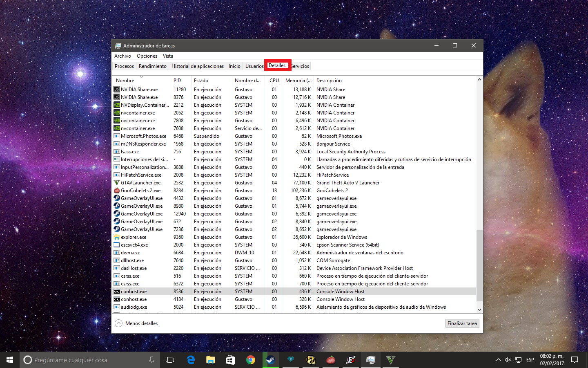588x368 pixels.
Task: Open Google Chrome from the taskbar
Action: 250,360
